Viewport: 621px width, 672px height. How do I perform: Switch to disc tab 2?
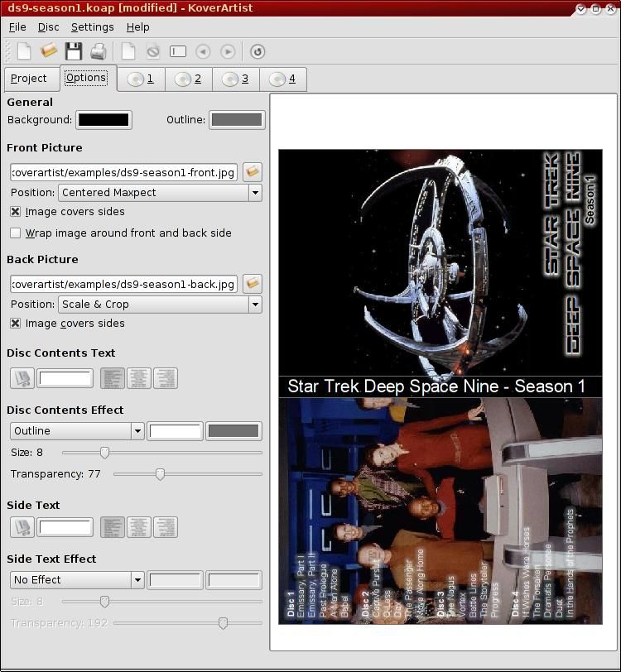coord(189,79)
